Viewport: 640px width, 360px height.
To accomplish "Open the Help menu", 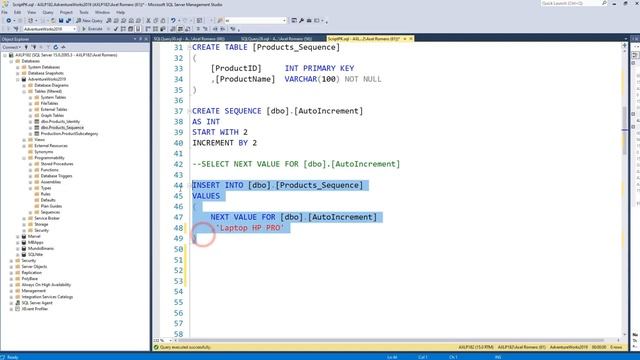I will (x=120, y=12).
